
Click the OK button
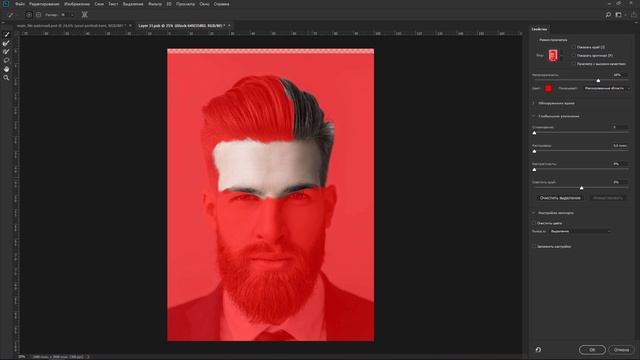[592, 350]
